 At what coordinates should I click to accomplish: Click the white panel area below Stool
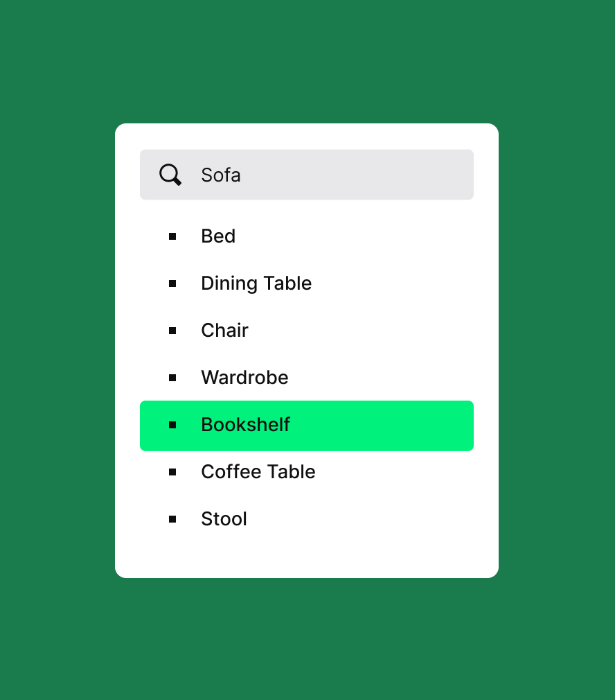tap(307, 559)
